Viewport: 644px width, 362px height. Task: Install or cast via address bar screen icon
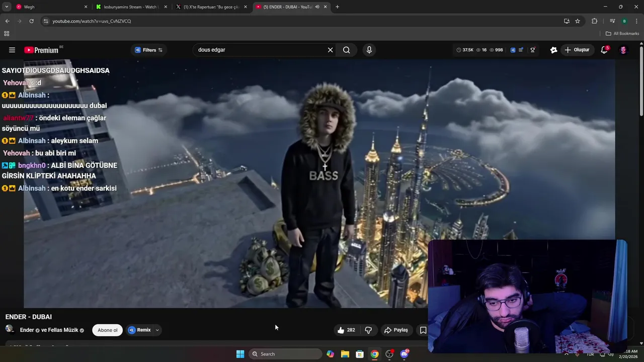click(x=567, y=21)
